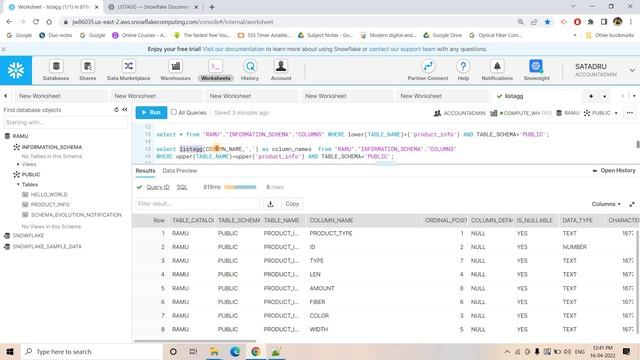
Task: Download the query results
Action: (x=270, y=204)
